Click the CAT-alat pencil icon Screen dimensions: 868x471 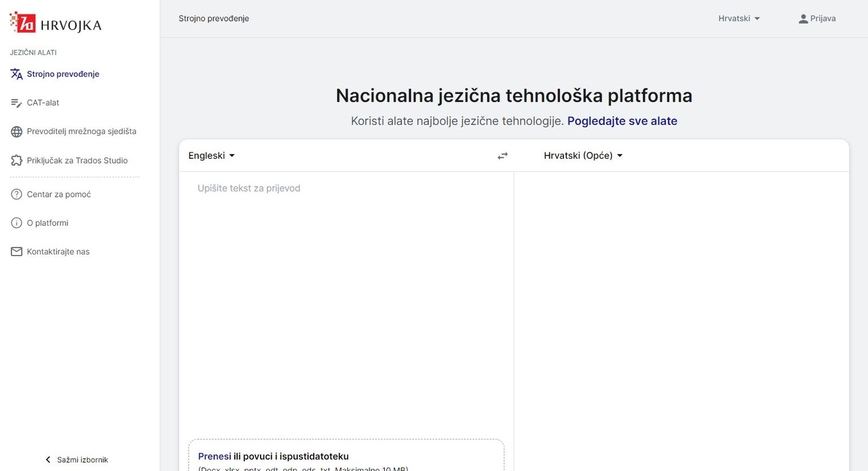(x=16, y=103)
